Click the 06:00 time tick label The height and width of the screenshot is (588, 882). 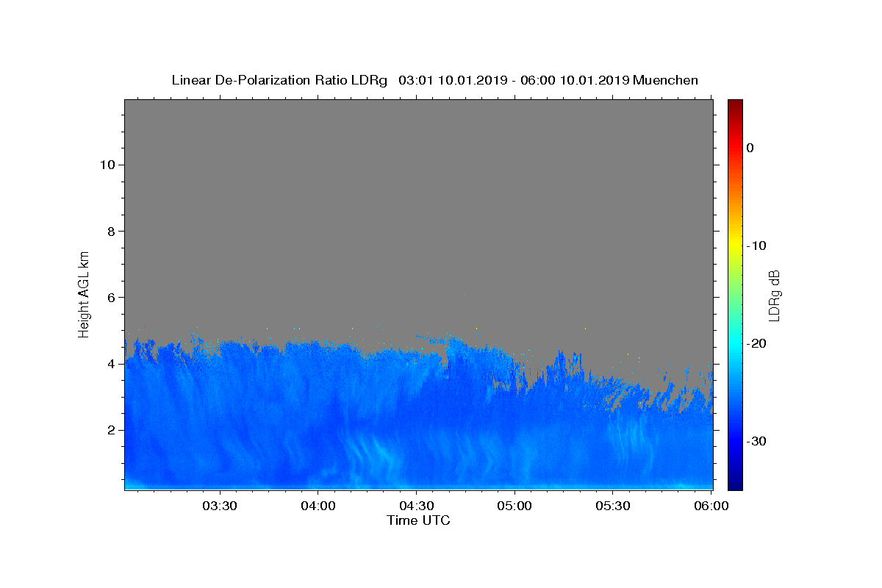pyautogui.click(x=710, y=506)
